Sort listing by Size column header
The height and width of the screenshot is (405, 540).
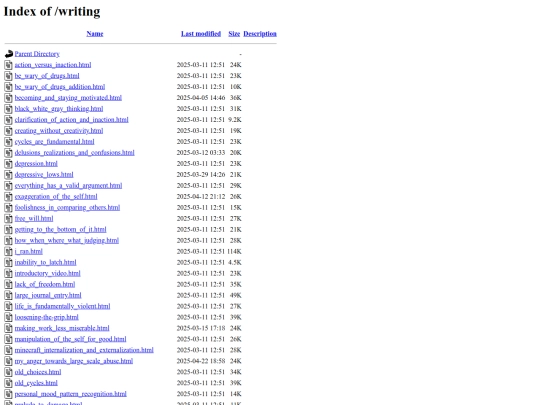234,34
